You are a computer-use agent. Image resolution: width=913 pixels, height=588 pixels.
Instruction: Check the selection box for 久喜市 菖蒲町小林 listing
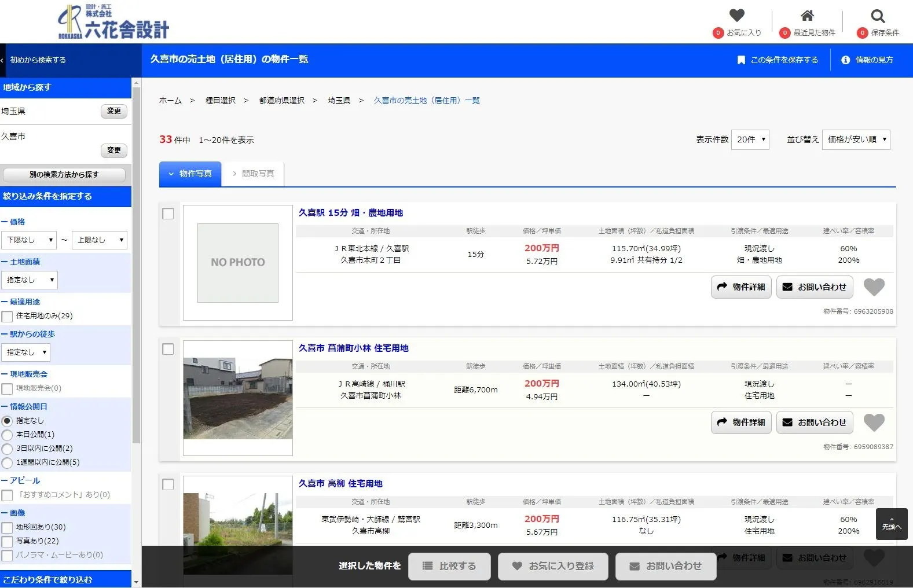168,350
